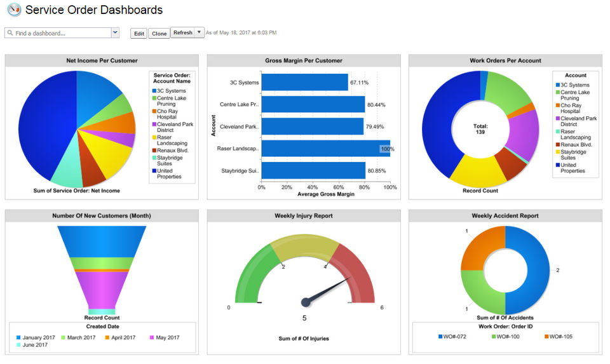
Task: Click the April 2017 legend swatch
Action: (107, 337)
